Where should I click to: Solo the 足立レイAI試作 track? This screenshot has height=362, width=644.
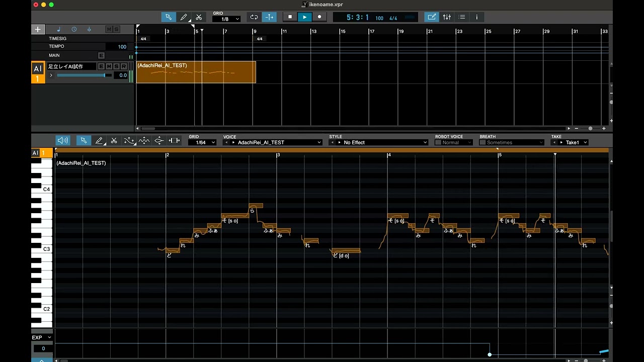pyautogui.click(x=116, y=66)
